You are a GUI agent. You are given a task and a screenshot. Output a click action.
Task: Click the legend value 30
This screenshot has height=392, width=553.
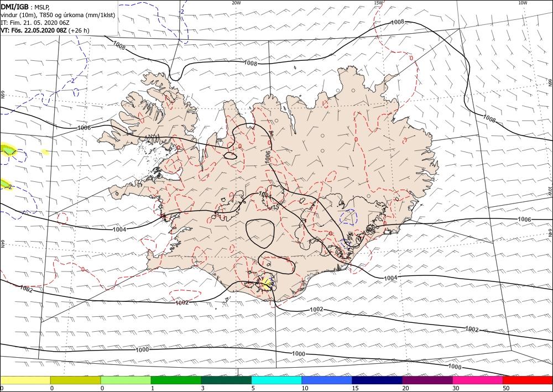click(456, 388)
